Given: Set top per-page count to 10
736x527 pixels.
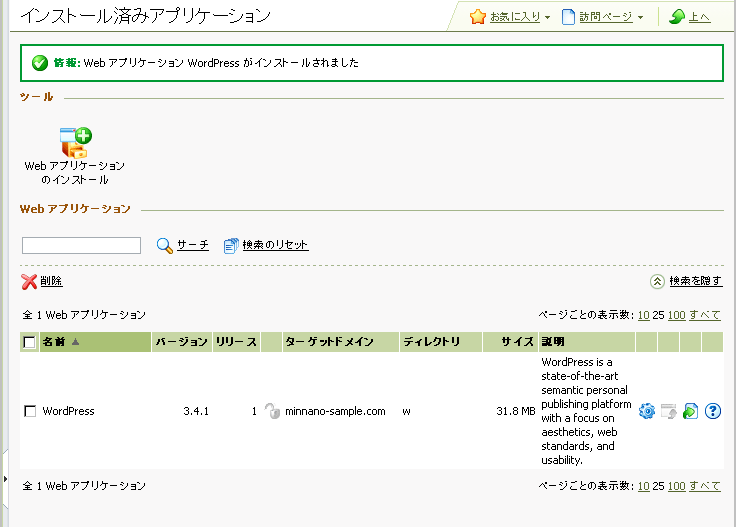Looking at the screenshot, I should click(x=644, y=315).
